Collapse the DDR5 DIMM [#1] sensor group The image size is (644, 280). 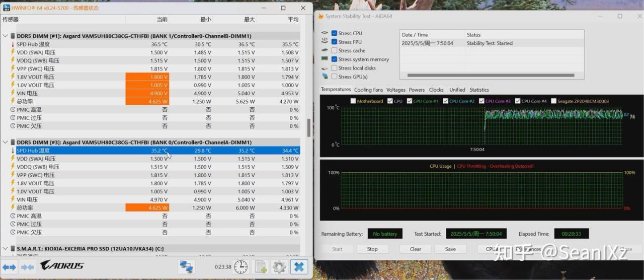[5, 36]
